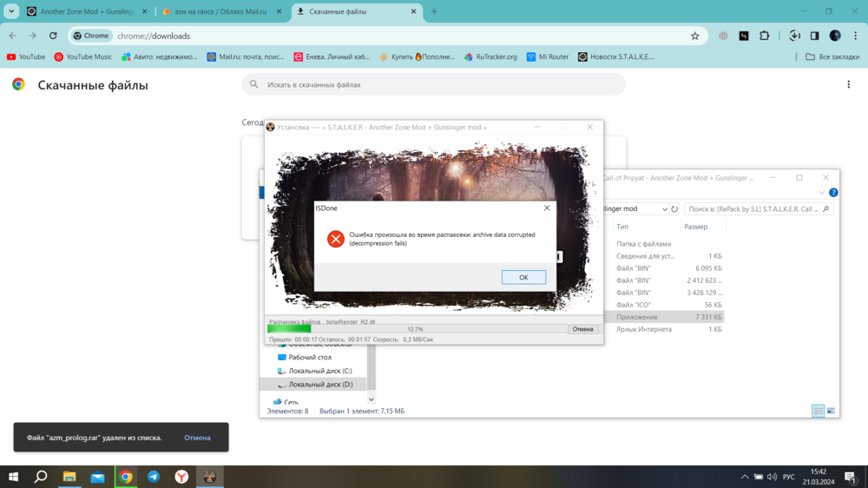Open the Chrome downloads tray icon
Screen dimensions: 868x488
(x=794, y=36)
